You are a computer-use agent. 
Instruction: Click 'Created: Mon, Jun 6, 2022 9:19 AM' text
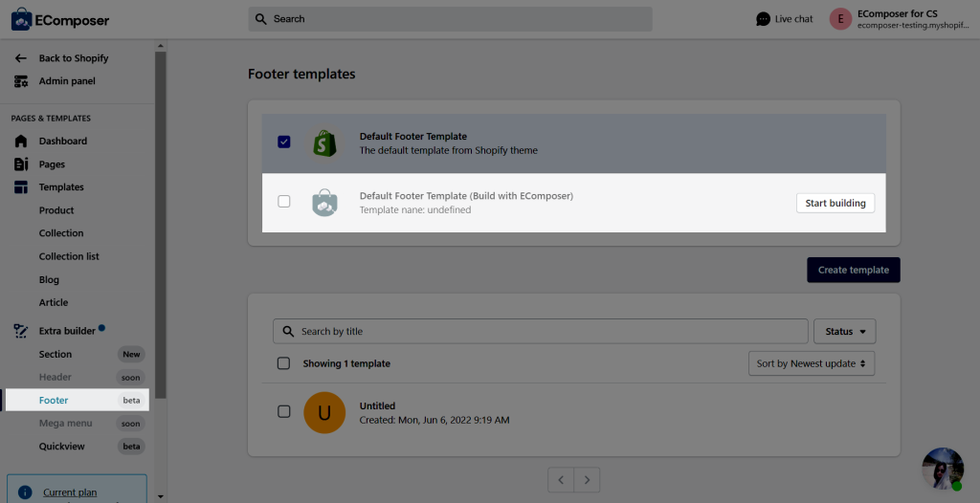tap(434, 420)
